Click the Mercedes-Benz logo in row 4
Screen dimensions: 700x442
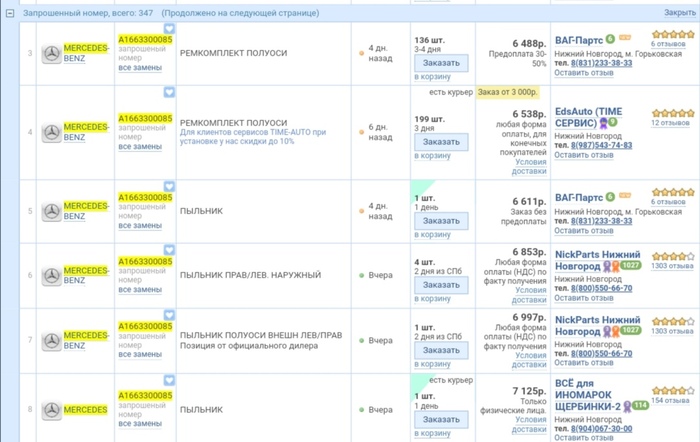[x=51, y=131]
